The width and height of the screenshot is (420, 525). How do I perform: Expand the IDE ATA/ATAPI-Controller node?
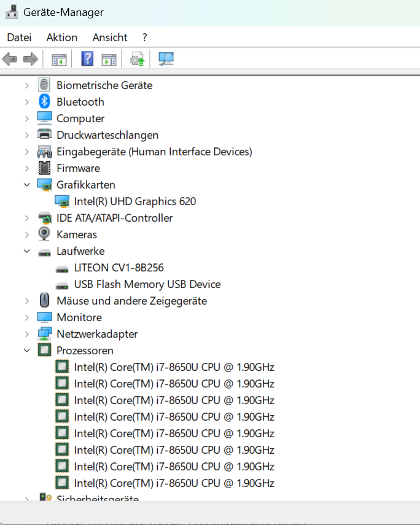point(27,218)
